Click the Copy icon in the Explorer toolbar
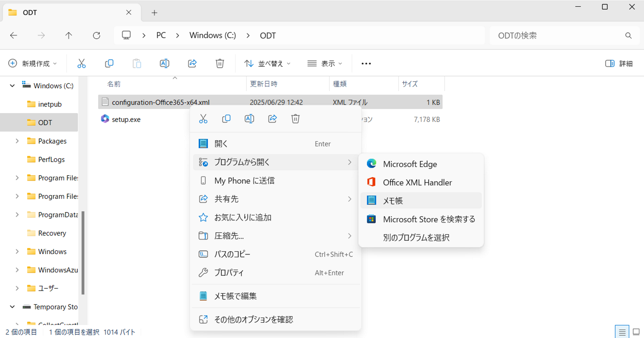This screenshot has width=644, height=338. pos(109,64)
